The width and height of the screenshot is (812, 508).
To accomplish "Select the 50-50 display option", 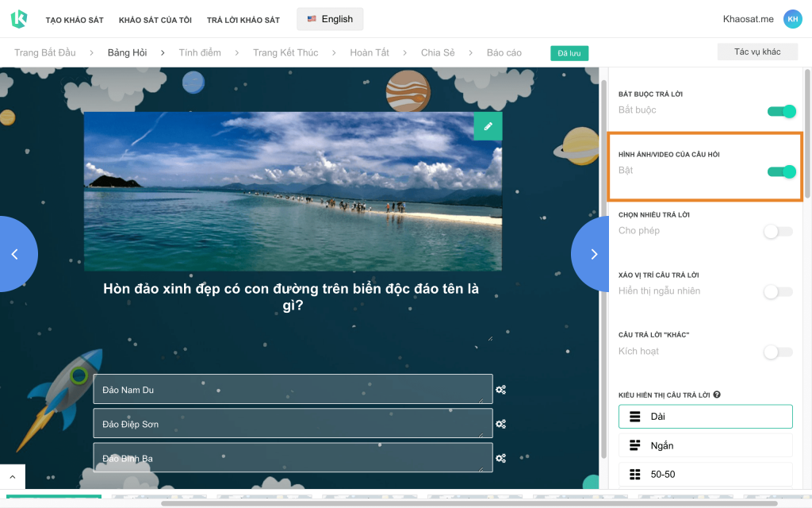I will (x=705, y=475).
